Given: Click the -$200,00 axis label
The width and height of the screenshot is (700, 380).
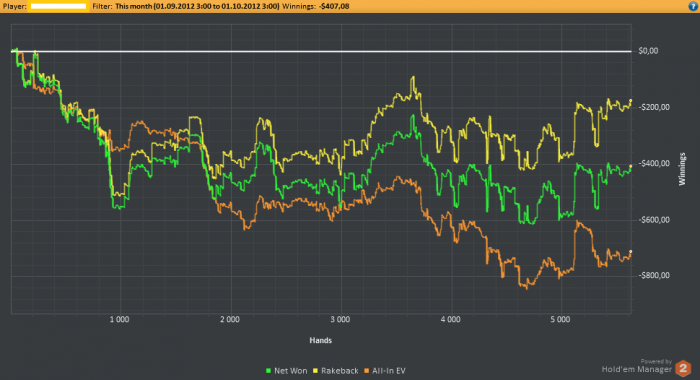Looking at the screenshot, I should click(654, 107).
